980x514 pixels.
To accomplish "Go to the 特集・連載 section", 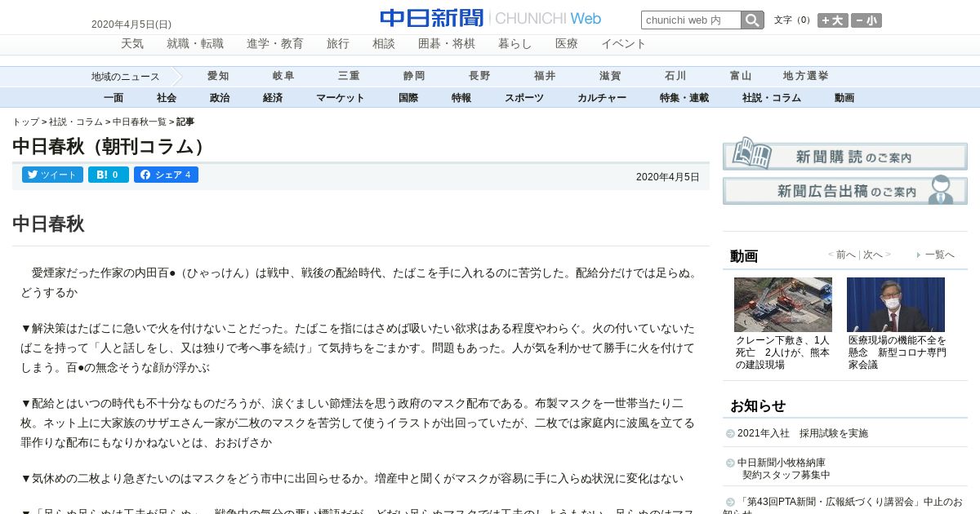I will [x=684, y=98].
